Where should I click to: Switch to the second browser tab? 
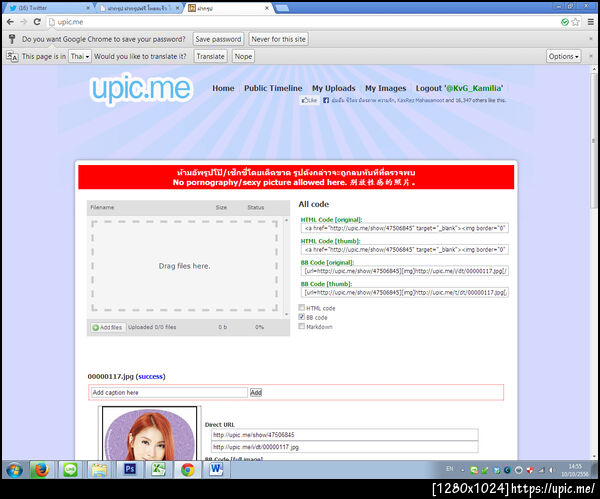click(139, 8)
